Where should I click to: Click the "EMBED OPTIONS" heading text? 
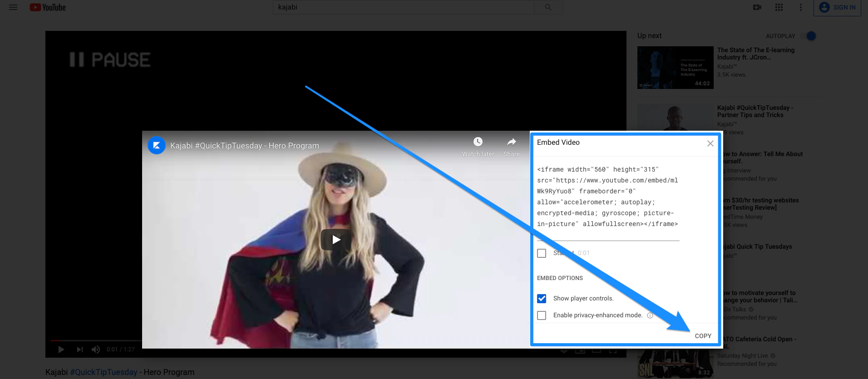pos(560,278)
